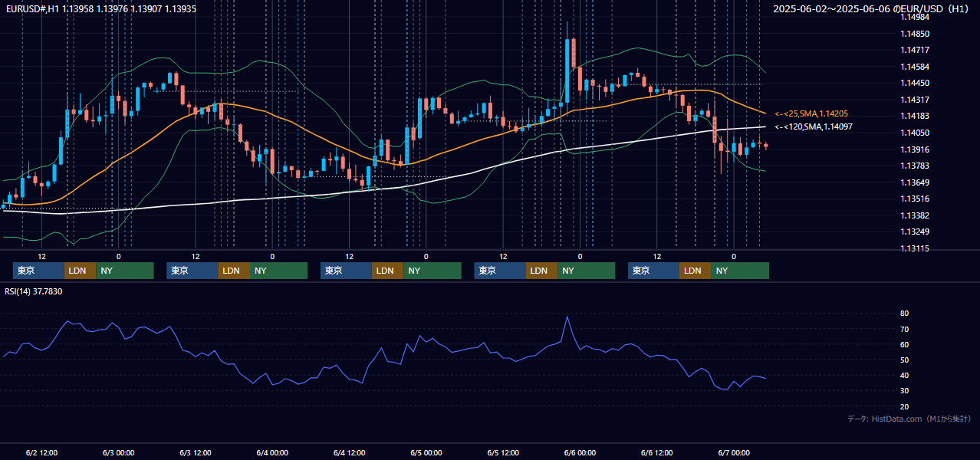Click the EURUSD#,H1 symbol title text

[x=31, y=8]
